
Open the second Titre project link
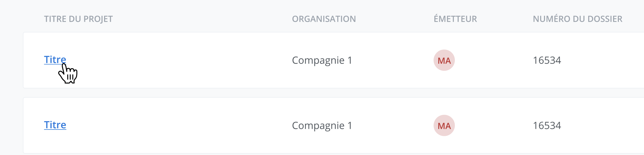pos(55,125)
